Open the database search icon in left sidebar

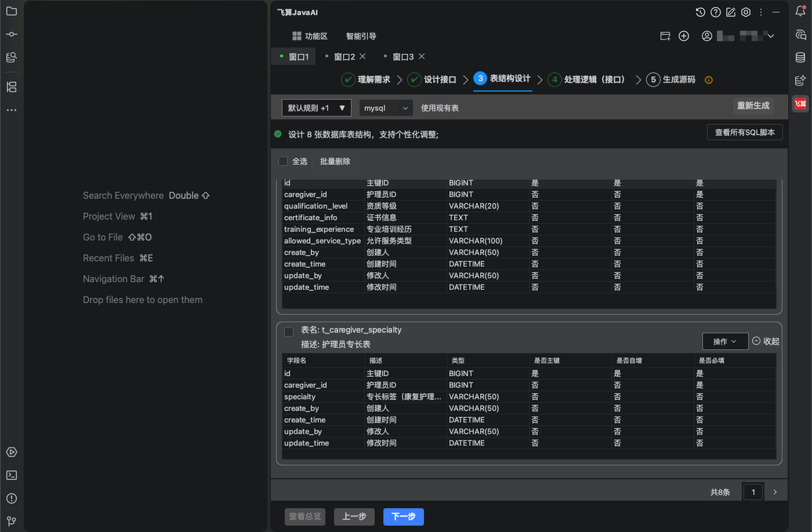(x=11, y=57)
